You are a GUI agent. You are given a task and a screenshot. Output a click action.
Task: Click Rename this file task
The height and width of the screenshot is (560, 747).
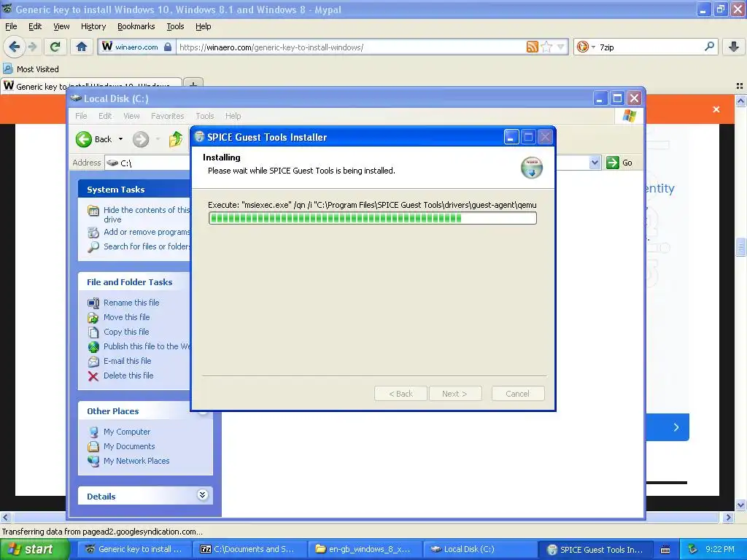tap(131, 303)
